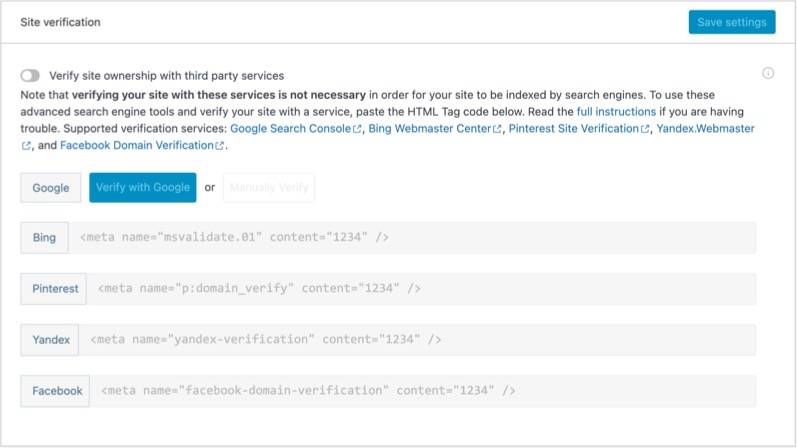Click the Bing label box
This screenshot has width=797, height=448.
44,238
